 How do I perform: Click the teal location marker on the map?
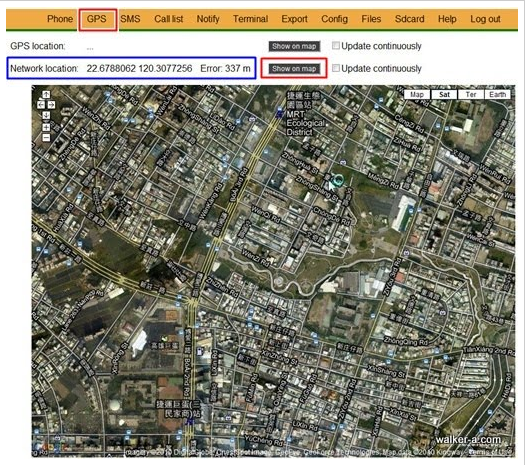(x=339, y=180)
